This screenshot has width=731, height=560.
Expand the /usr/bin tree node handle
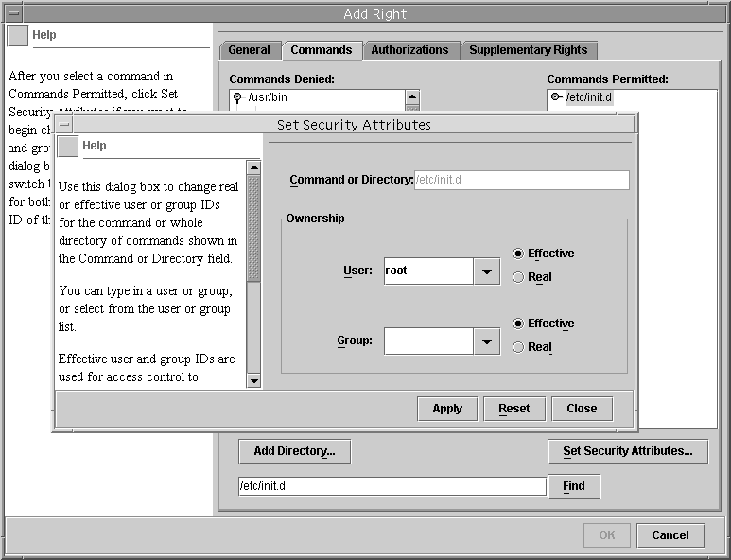click(237, 97)
